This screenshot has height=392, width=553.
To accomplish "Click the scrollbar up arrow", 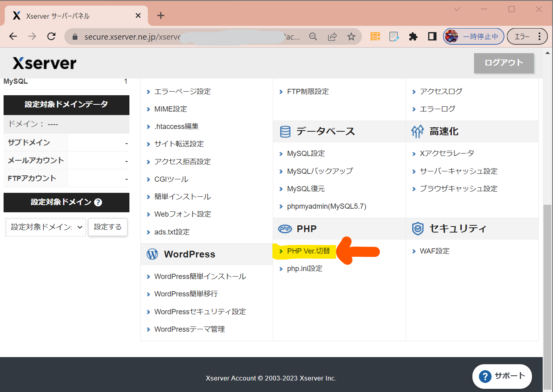I will (547, 53).
